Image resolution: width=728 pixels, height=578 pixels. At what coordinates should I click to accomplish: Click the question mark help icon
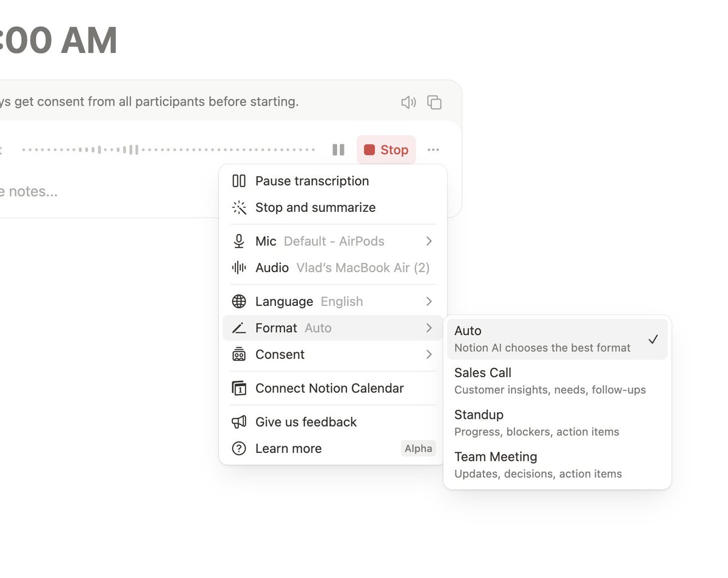(x=239, y=449)
